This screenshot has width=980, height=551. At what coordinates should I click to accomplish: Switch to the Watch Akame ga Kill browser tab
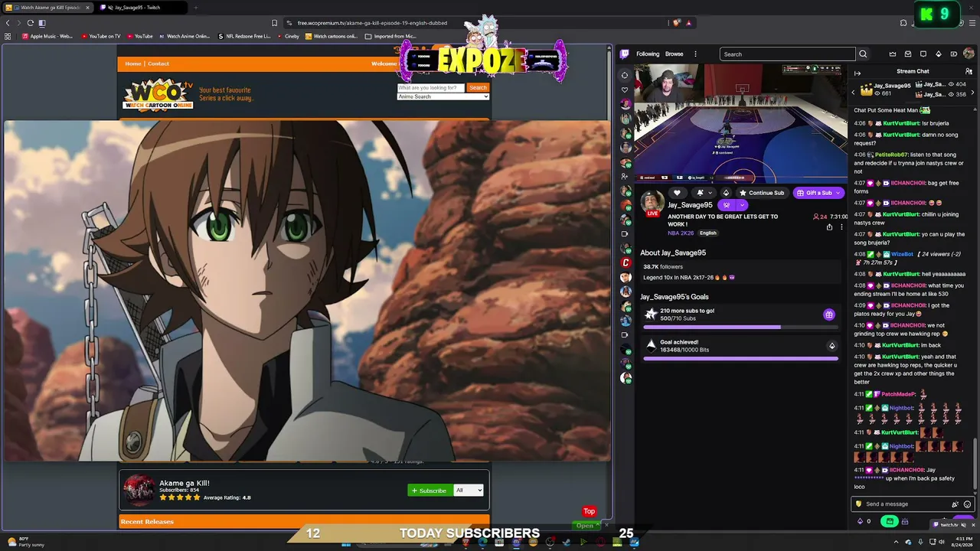48,8
